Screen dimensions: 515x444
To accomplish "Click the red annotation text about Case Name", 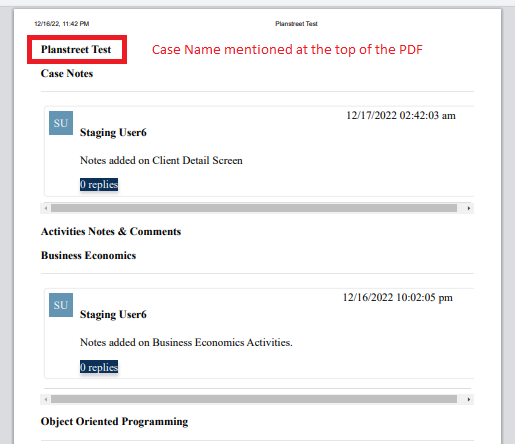I will coord(287,50).
